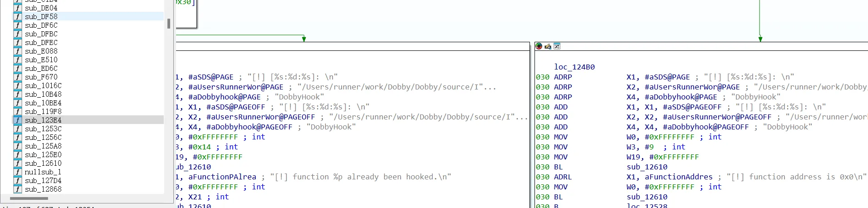Click the loc_124B0 label
Image resolution: width=868 pixels, height=208 pixels.
[574, 67]
